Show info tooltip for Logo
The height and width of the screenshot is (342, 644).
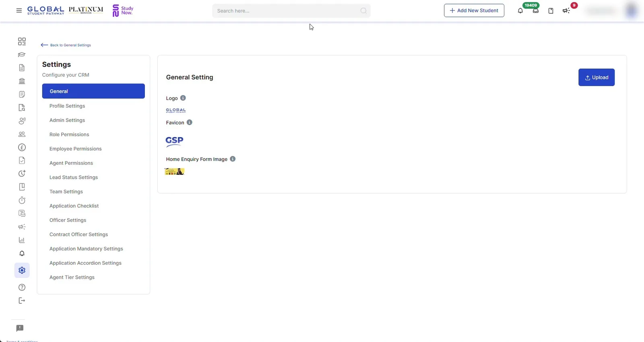point(183,98)
